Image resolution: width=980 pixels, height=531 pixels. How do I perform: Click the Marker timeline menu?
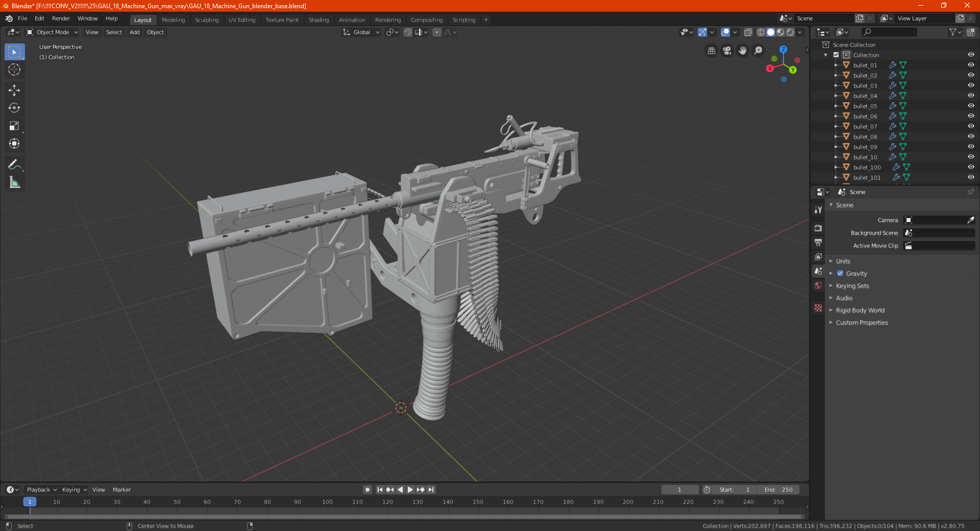tap(121, 490)
